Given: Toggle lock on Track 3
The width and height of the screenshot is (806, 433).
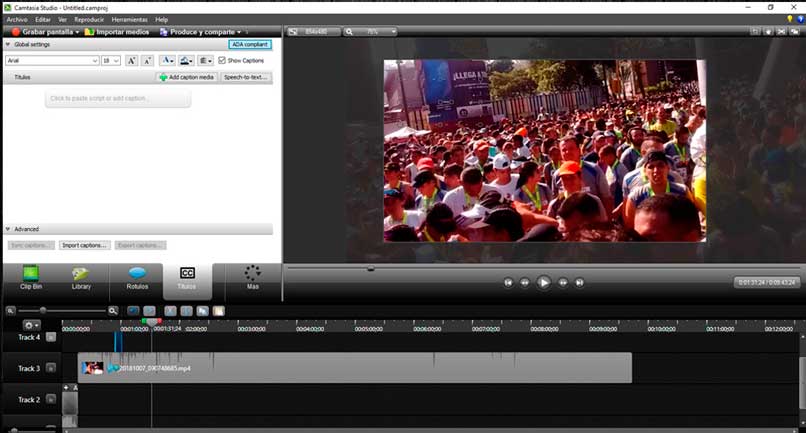Looking at the screenshot, I should [51, 368].
